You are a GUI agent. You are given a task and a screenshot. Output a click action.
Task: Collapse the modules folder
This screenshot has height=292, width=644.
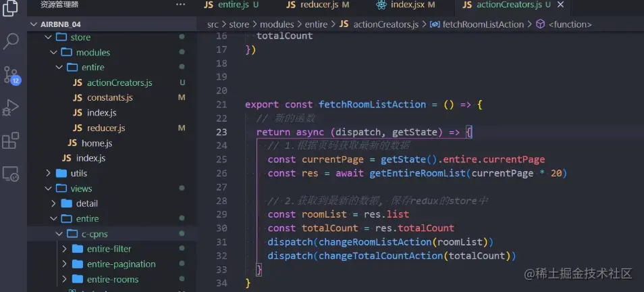(53, 52)
